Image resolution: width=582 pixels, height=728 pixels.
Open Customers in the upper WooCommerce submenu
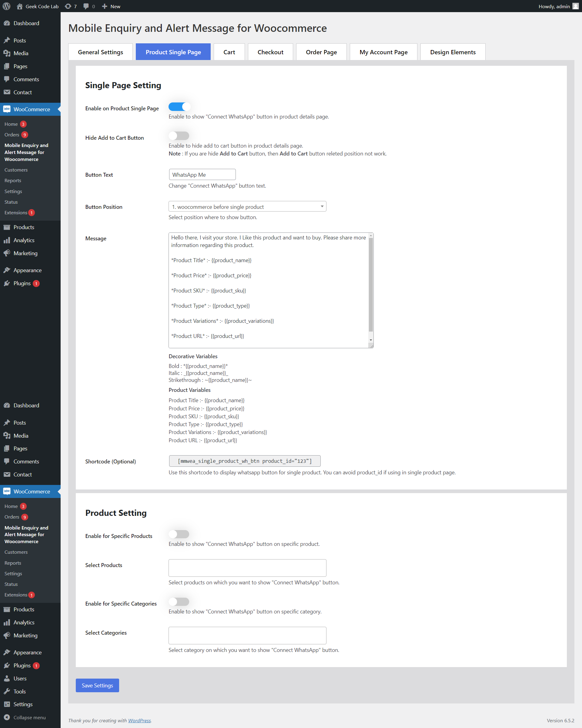16,170
